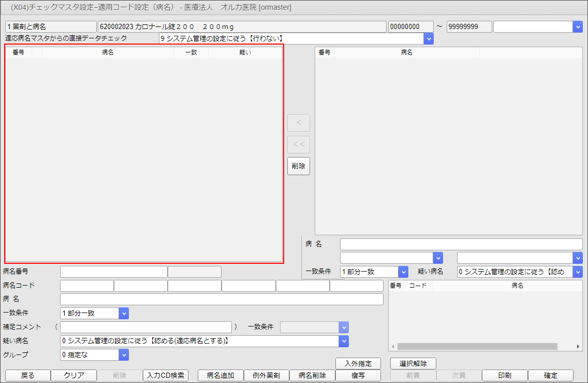This screenshot has height=383, width=588.
Task: Click the 入力CD検索 search button
Action: click(166, 375)
